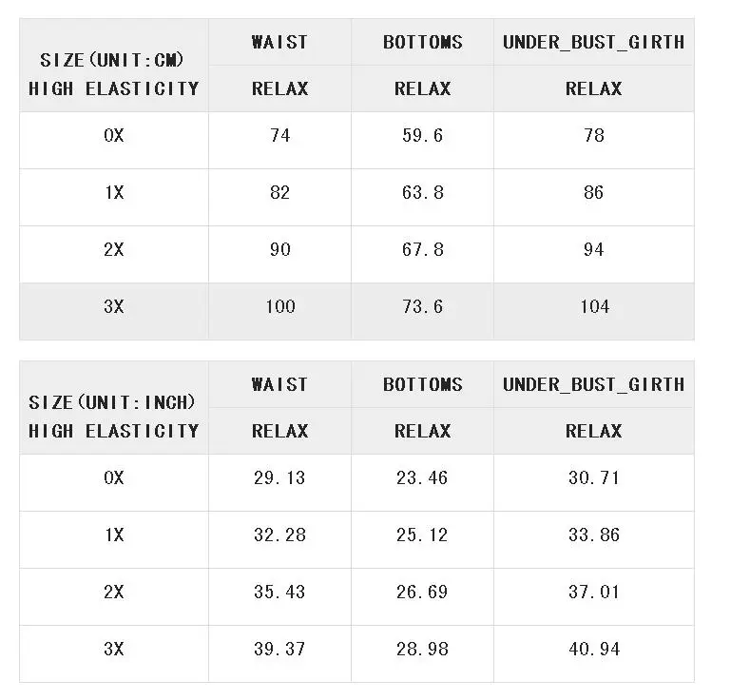Click the BOTTOMS header in the cm table
Screen dimensions: 750x700
pos(422,42)
